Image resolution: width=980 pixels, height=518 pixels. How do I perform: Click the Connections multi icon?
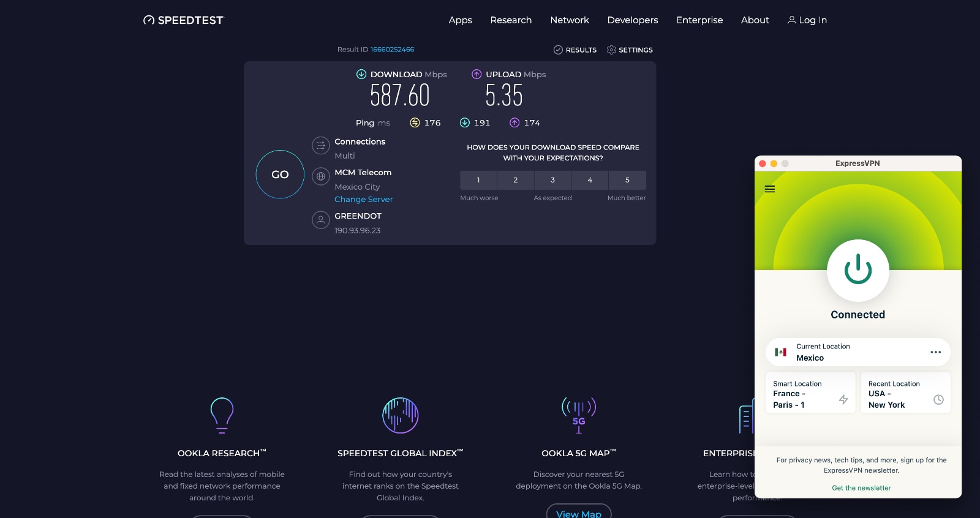tap(321, 146)
